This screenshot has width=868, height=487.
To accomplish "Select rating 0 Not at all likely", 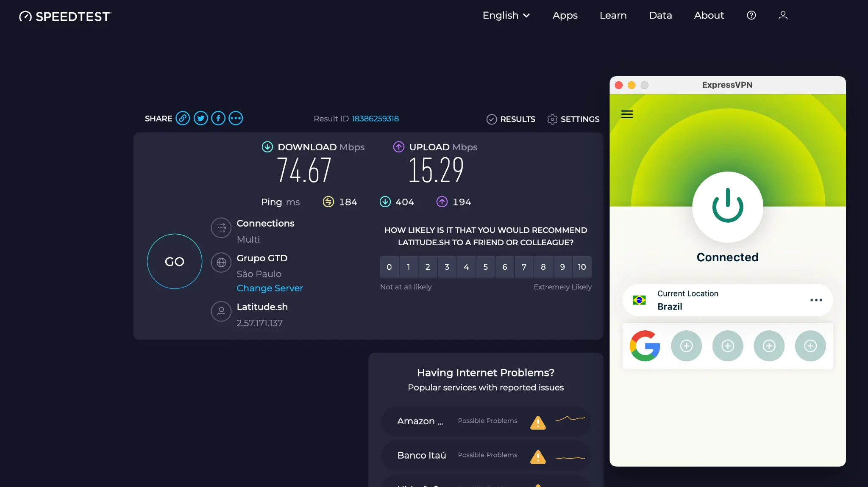I will pyautogui.click(x=389, y=267).
